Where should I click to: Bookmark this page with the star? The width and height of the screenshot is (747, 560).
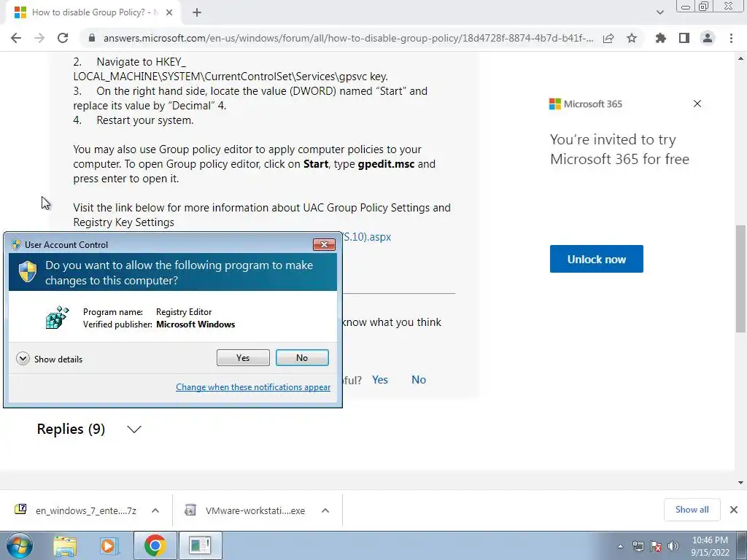coord(632,38)
